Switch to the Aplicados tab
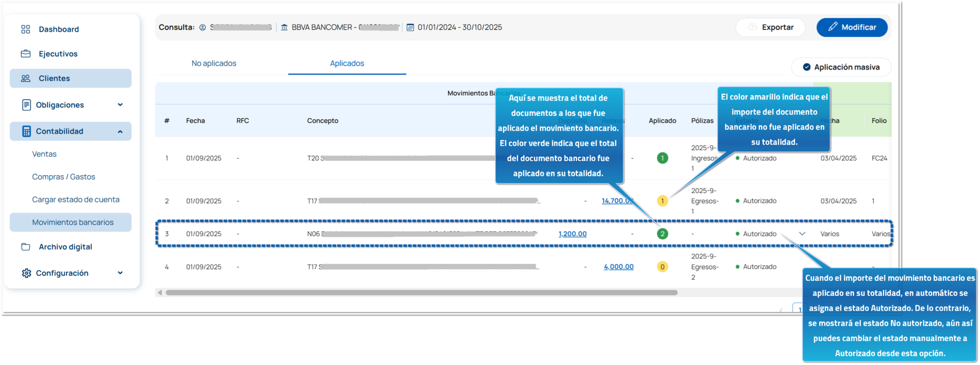The height and width of the screenshot is (365, 980). (347, 63)
